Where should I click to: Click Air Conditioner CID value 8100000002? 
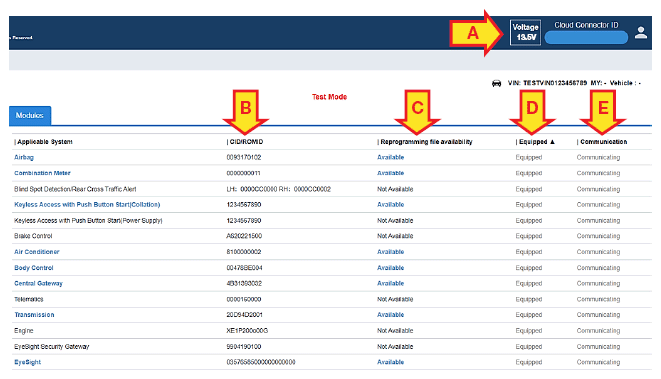pos(244,252)
